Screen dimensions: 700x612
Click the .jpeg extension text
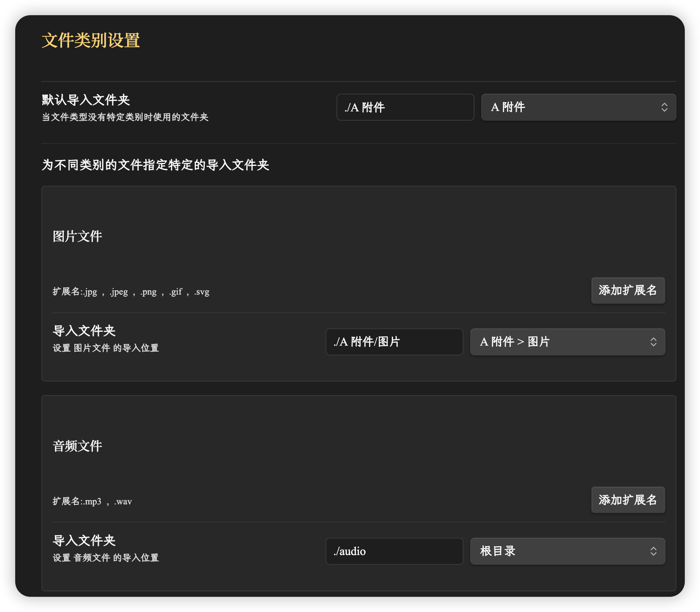(x=119, y=292)
